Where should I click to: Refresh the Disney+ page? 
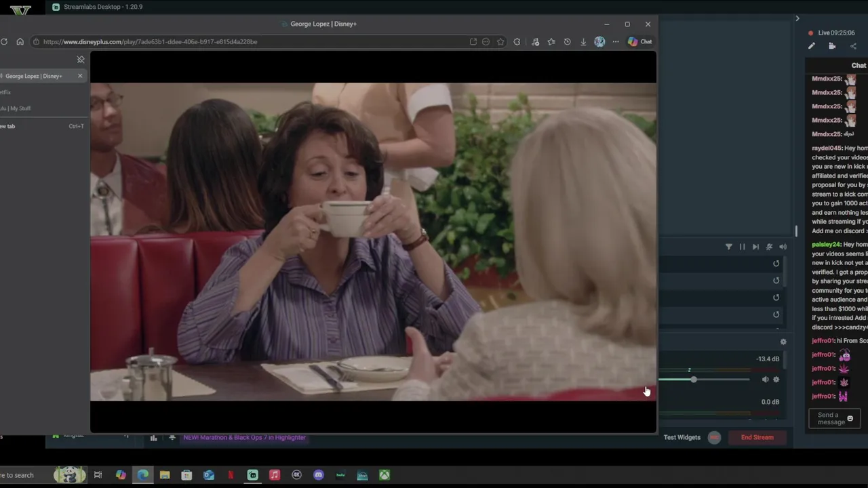4,41
